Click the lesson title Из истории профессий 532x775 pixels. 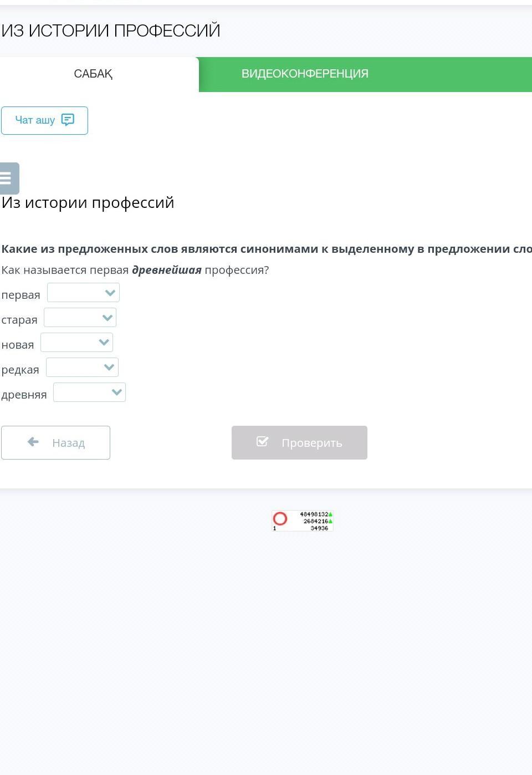(x=88, y=203)
